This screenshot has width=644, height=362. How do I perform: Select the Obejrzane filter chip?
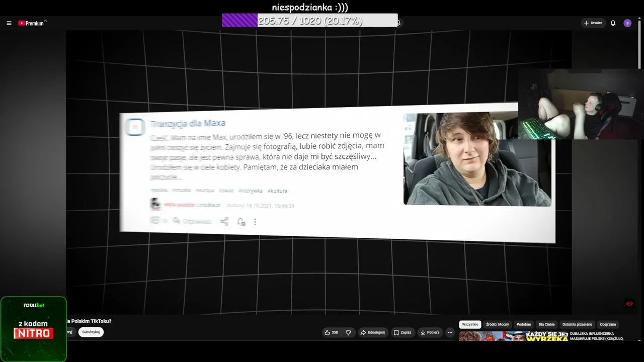(609, 324)
